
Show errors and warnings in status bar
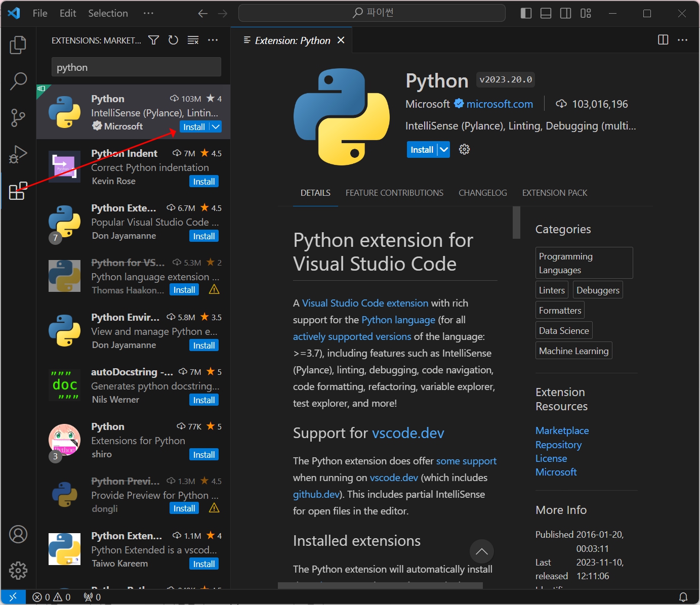tap(52, 597)
